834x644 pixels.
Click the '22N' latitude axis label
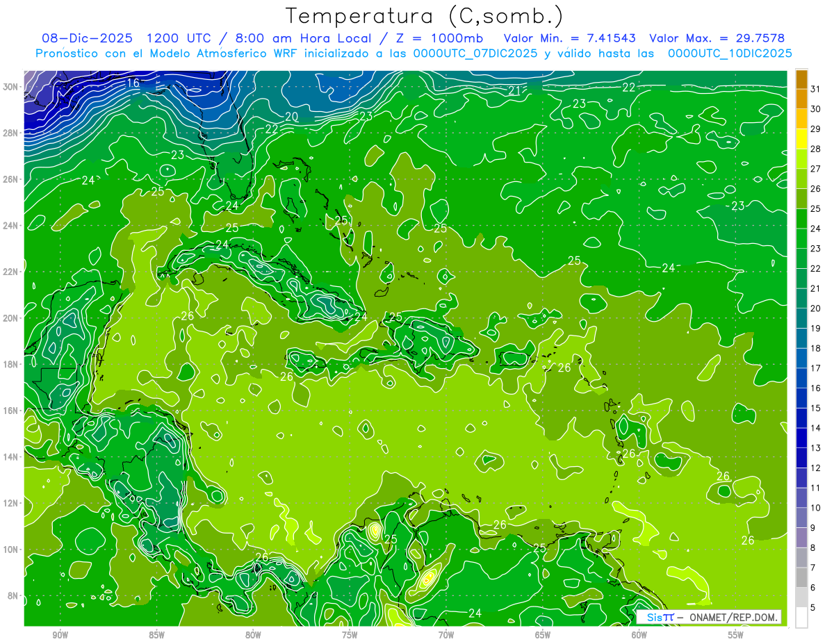(11, 272)
